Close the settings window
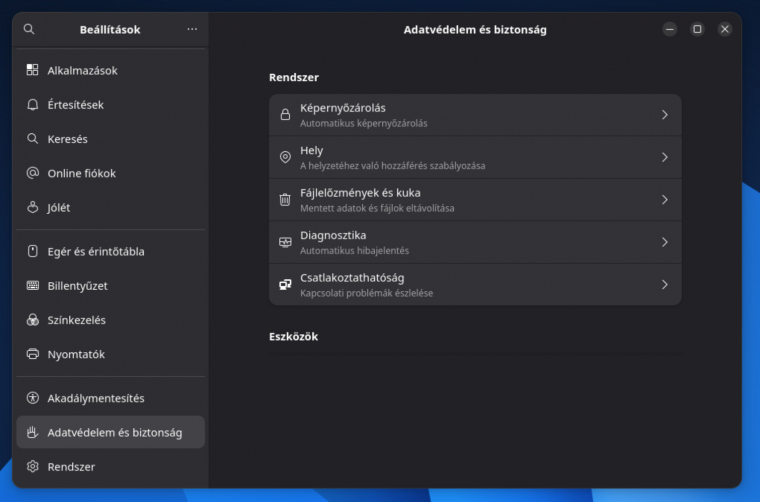Image resolution: width=760 pixels, height=502 pixels. point(725,29)
